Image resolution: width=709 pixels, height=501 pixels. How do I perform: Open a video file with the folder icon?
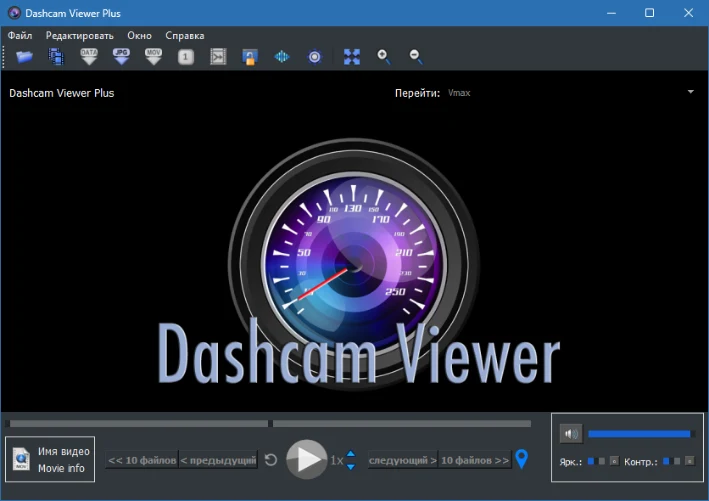24,57
